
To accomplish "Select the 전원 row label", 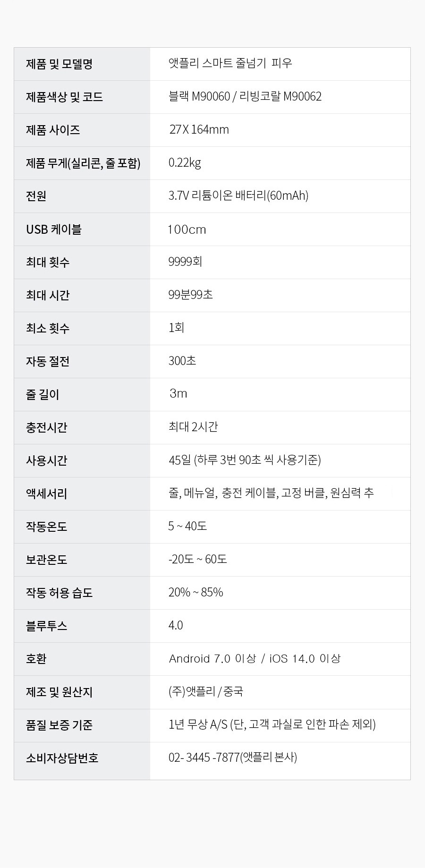I will click(82, 196).
